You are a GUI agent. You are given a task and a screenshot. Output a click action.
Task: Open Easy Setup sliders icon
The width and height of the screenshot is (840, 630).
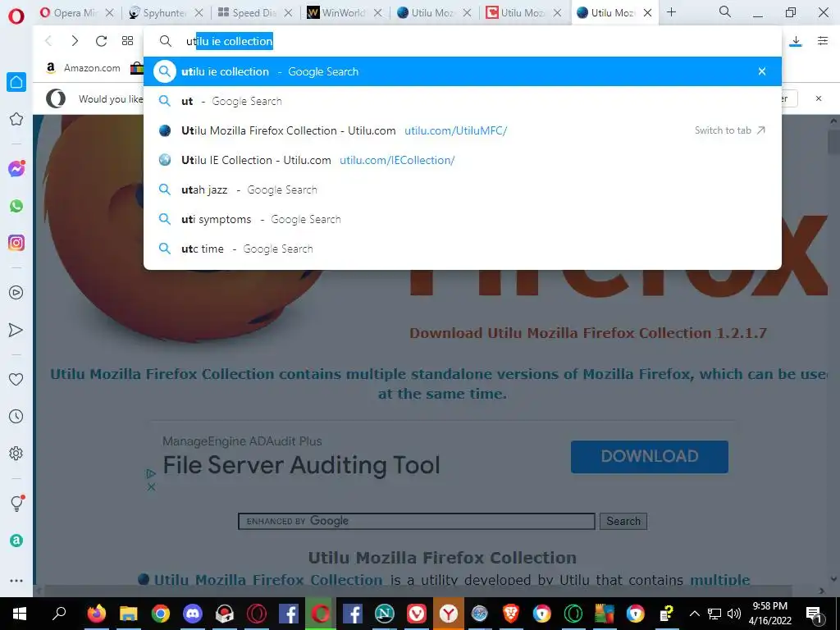[823, 41]
